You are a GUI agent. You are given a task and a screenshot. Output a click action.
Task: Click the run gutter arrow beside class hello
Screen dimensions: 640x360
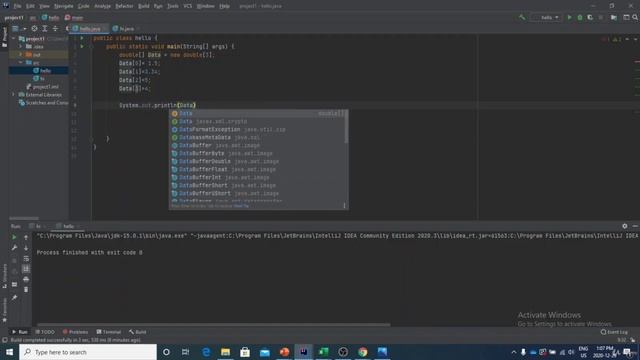coord(82,38)
